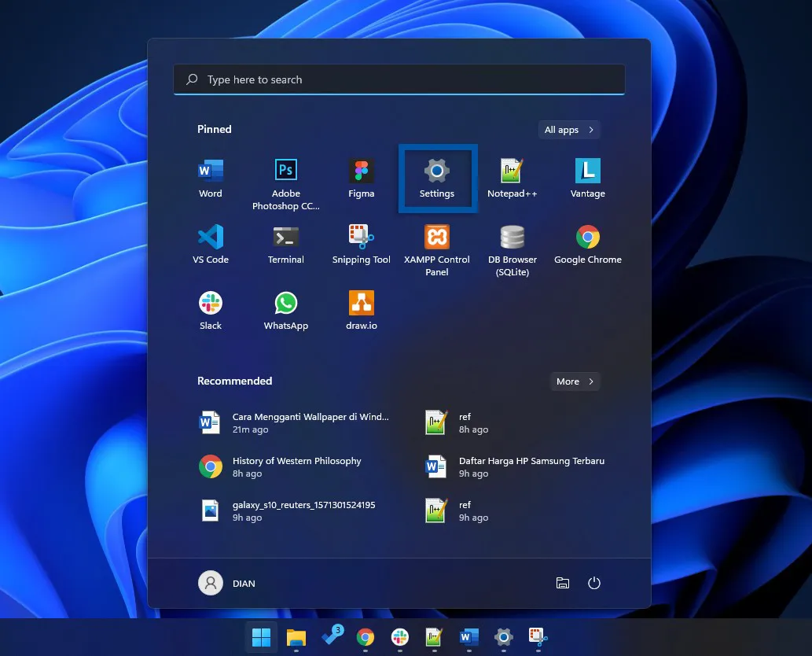The height and width of the screenshot is (656, 812).
Task: Open the Terminal app
Action: (x=285, y=236)
